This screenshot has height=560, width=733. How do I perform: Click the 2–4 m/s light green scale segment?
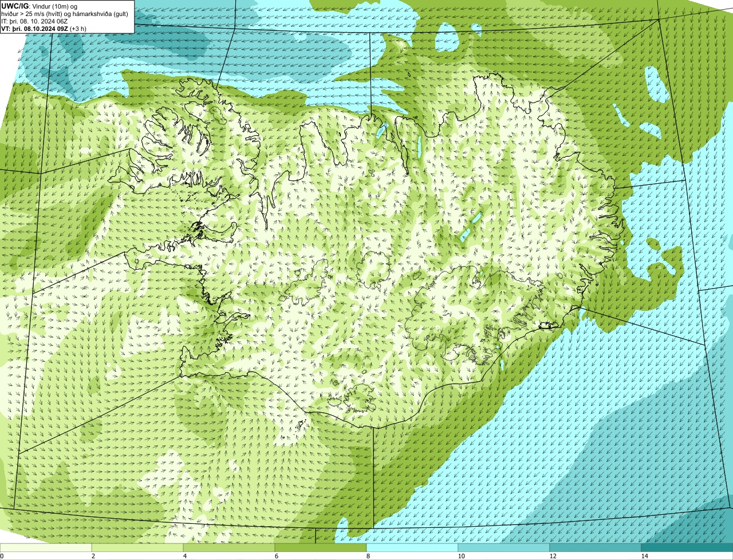tap(137, 548)
